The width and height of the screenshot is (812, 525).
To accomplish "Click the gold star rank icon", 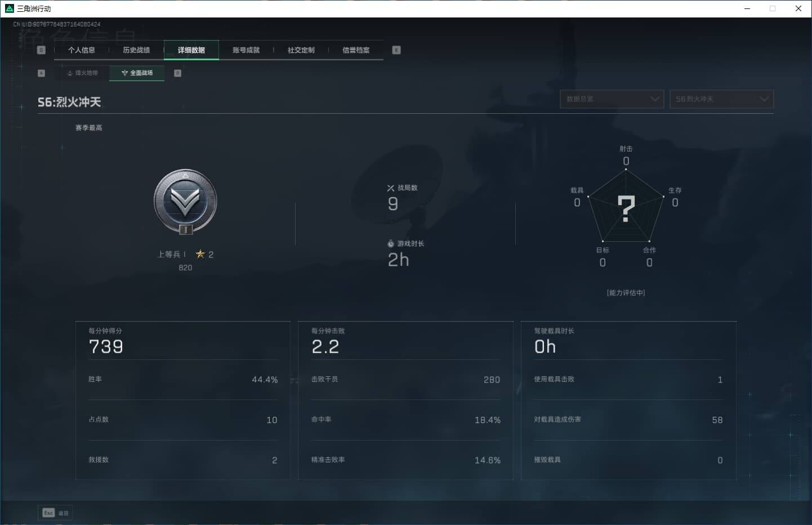I will (x=200, y=254).
